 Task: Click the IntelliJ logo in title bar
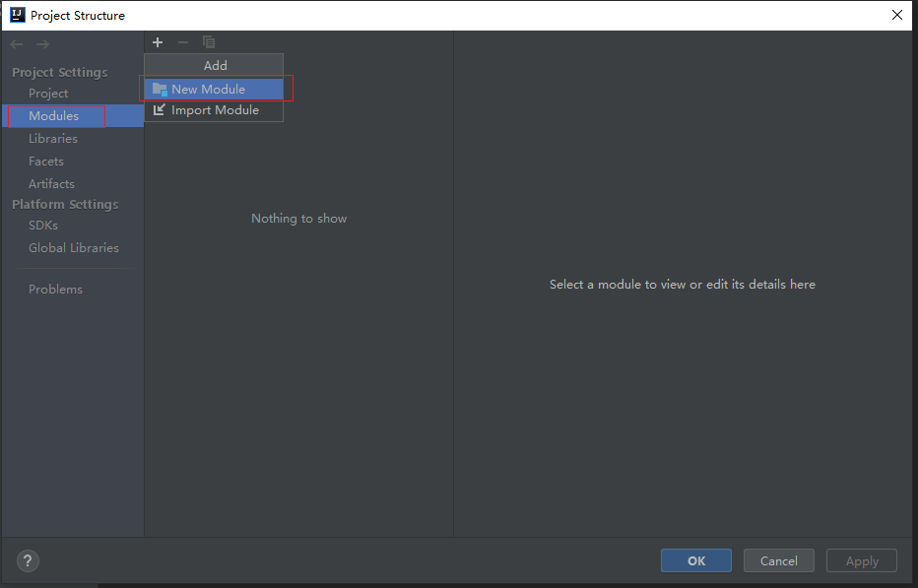coord(17,15)
